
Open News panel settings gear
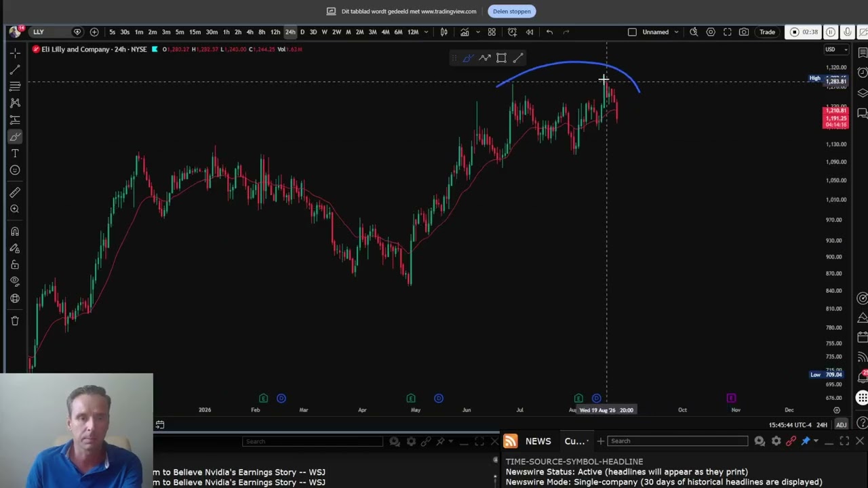click(776, 441)
